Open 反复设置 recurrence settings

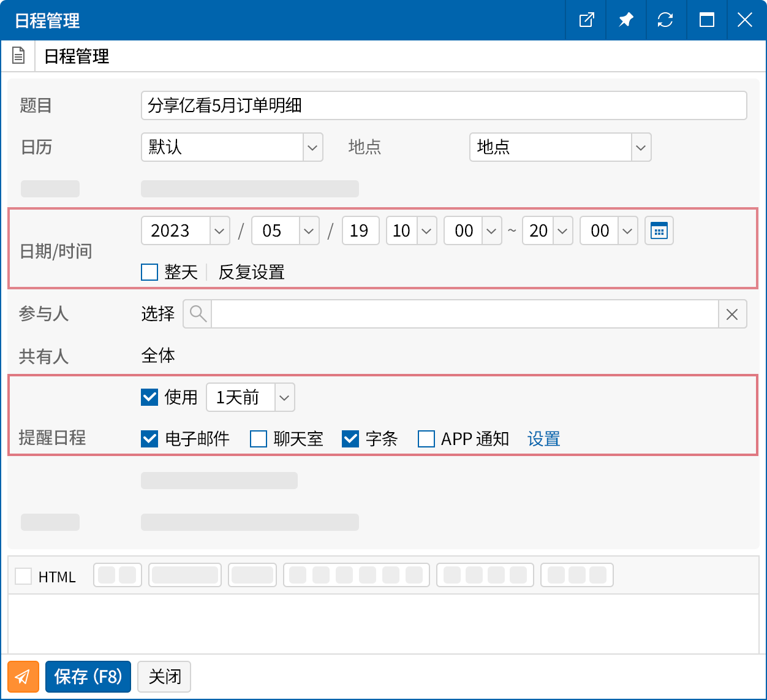point(250,272)
